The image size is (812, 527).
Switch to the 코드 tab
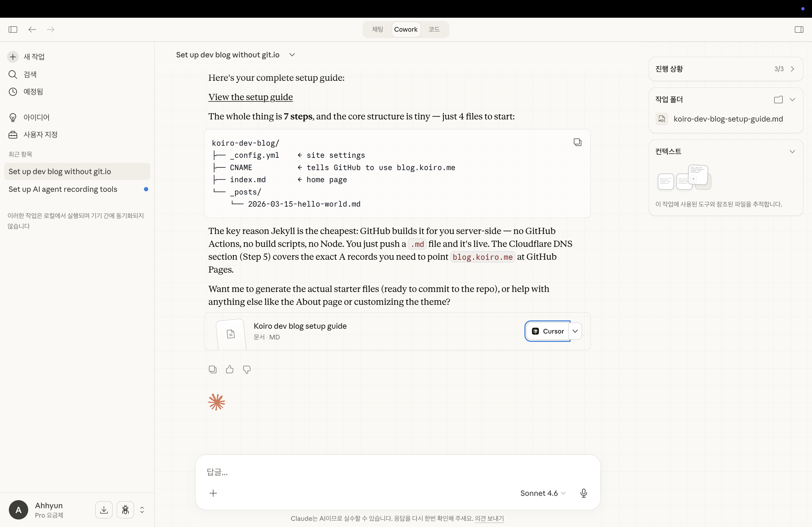(x=434, y=29)
